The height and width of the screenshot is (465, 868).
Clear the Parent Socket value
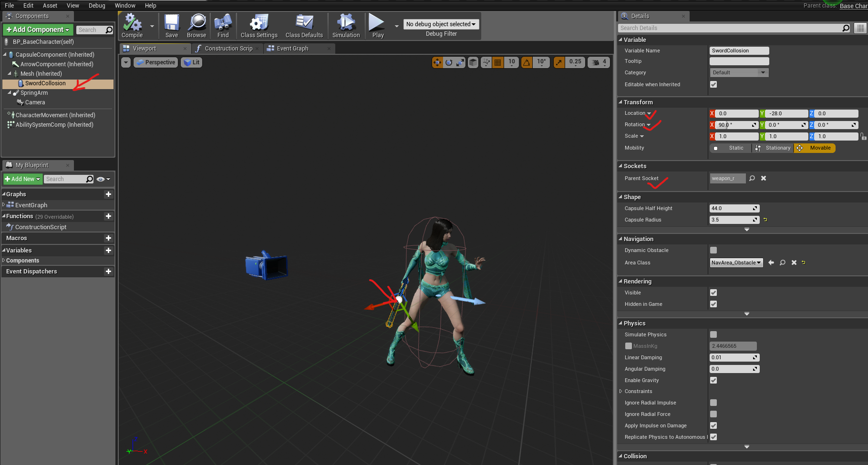click(x=764, y=178)
